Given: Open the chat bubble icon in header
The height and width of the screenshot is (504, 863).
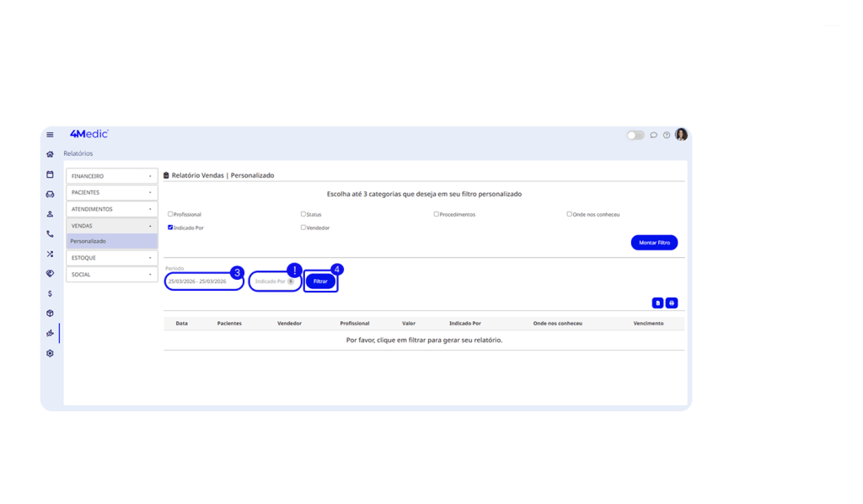Looking at the screenshot, I should pos(653,135).
